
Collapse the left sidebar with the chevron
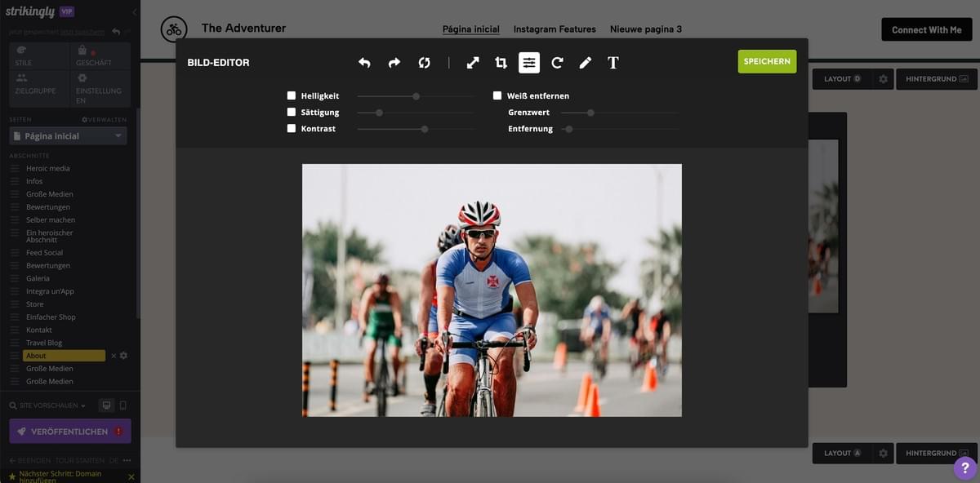[133, 11]
